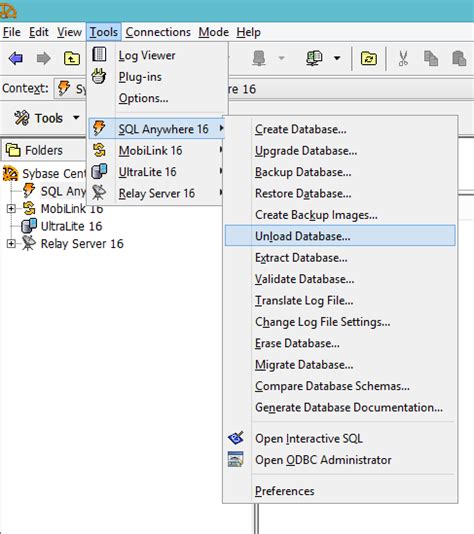This screenshot has height=534, width=474.
Task: Expand the MobiLink 16 tree node
Action: point(11,208)
